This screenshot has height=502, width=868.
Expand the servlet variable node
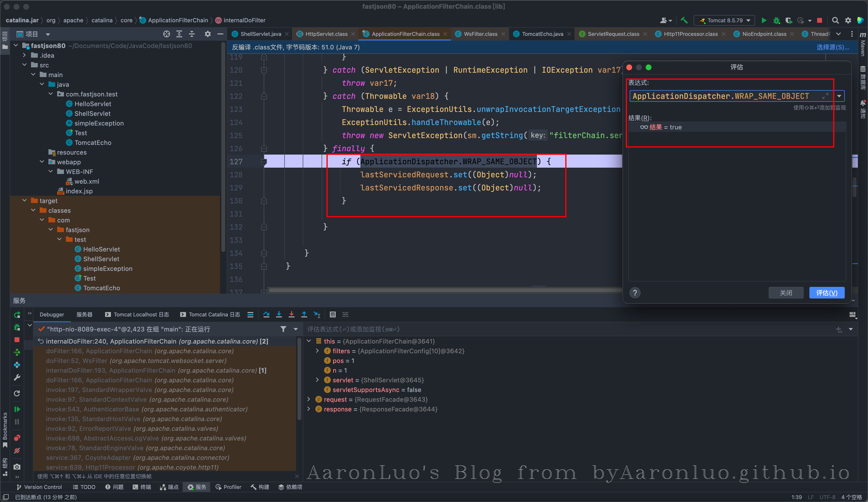click(317, 380)
